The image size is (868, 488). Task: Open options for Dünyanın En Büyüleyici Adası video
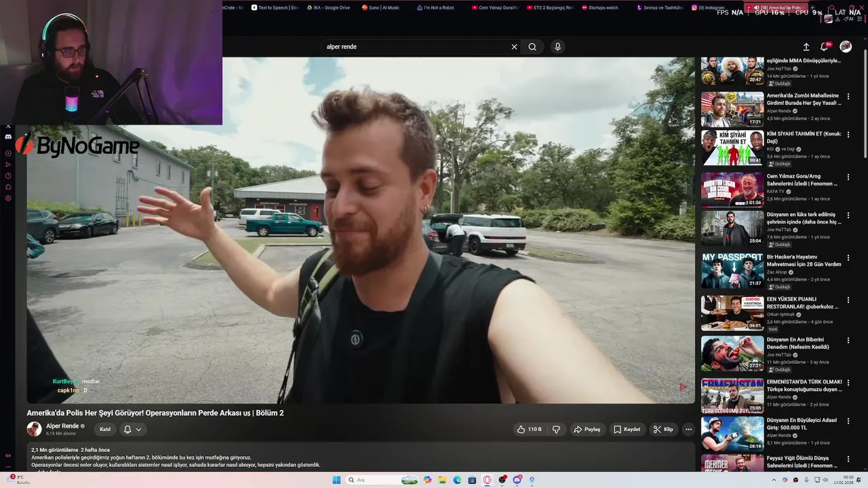click(x=848, y=421)
